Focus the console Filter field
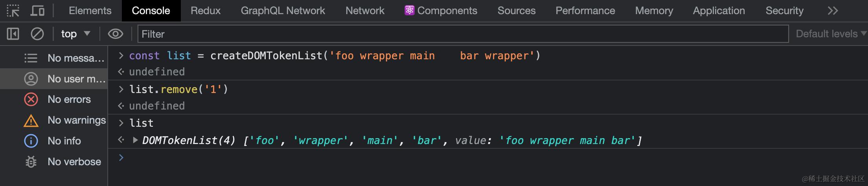 [463, 34]
